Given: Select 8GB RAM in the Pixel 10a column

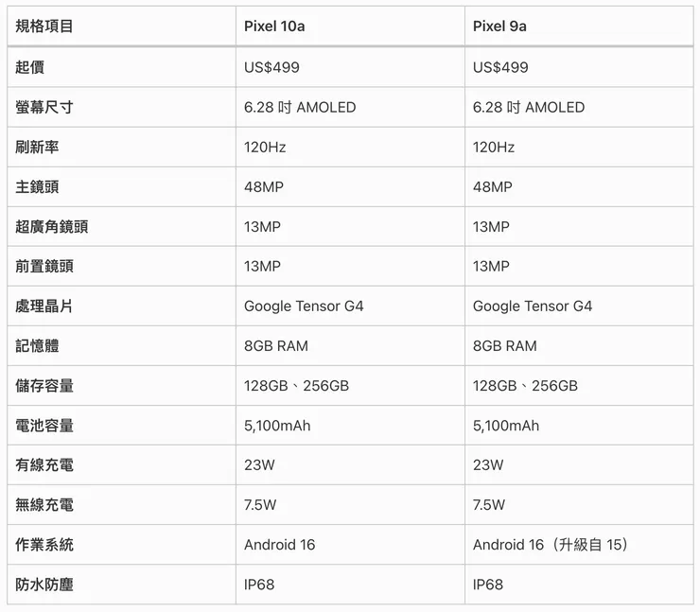Looking at the screenshot, I should point(276,345).
